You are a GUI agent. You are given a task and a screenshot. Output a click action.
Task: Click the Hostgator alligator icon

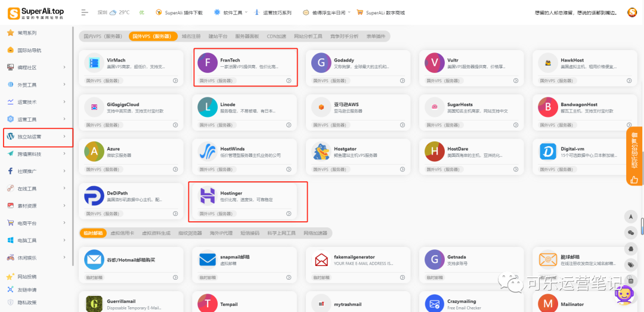tap(321, 152)
